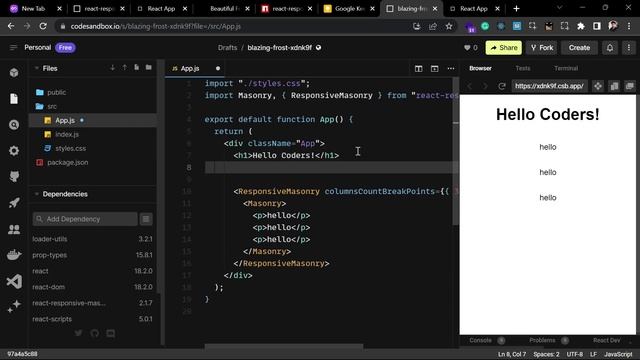Switch to the Google Keep browser tab
The height and width of the screenshot is (360, 640).
tap(349, 9)
